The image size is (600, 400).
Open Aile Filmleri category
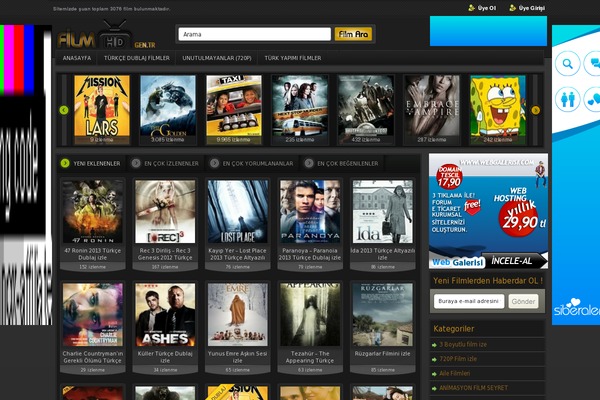pyautogui.click(x=455, y=374)
